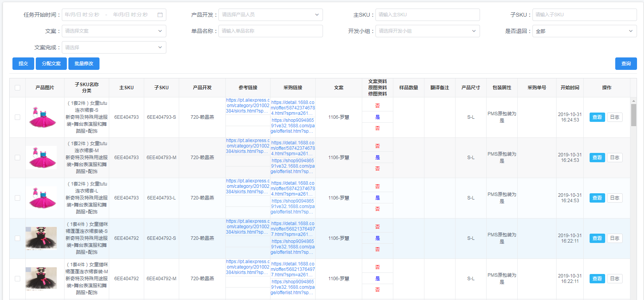Expand the 开发小组 dropdown
The image size is (644, 300).
[428, 31]
